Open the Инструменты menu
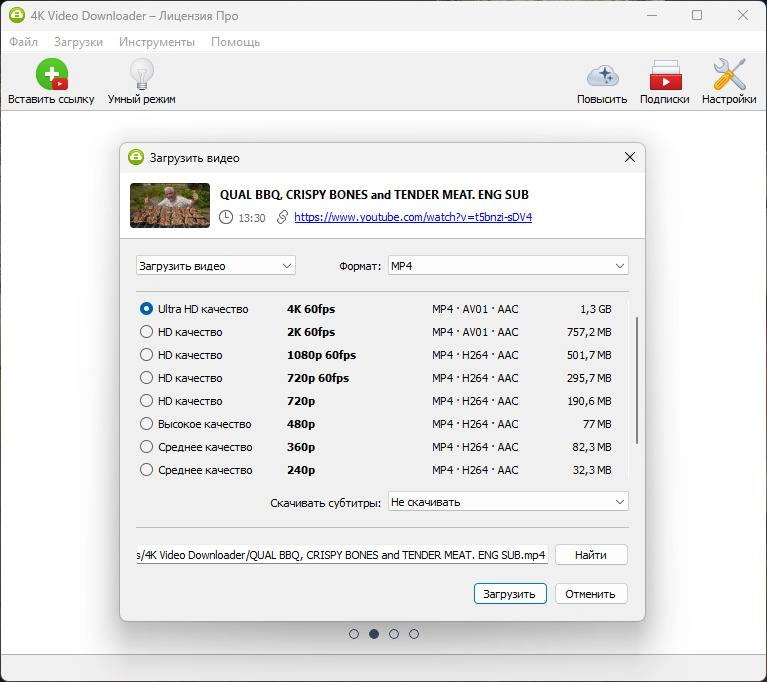The height and width of the screenshot is (682, 767). point(157,42)
